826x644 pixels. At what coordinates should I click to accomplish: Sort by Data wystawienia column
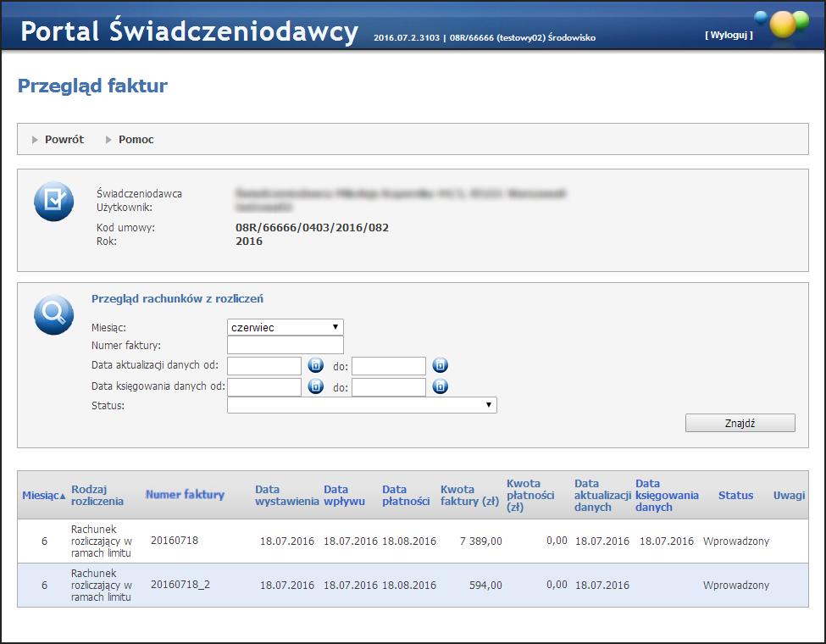click(x=287, y=496)
